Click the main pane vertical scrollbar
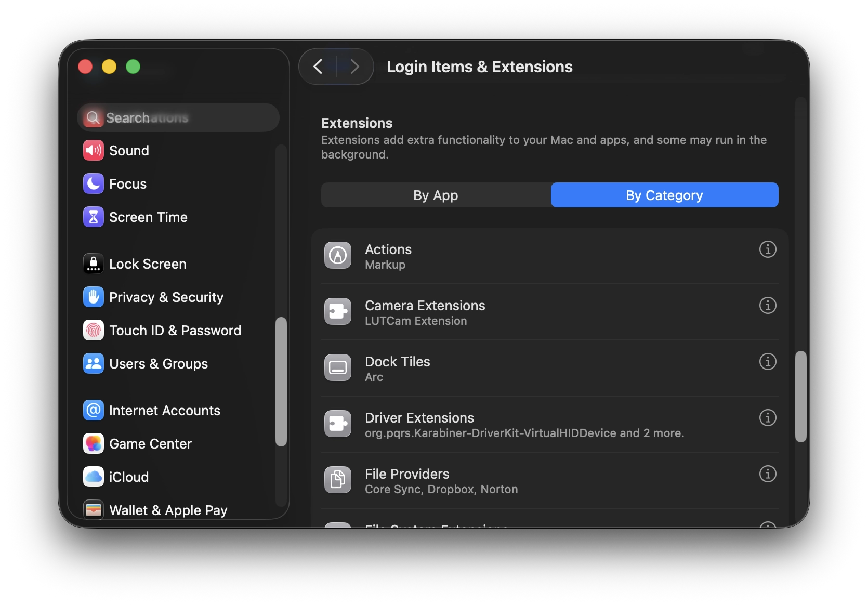The image size is (868, 605). point(800,396)
